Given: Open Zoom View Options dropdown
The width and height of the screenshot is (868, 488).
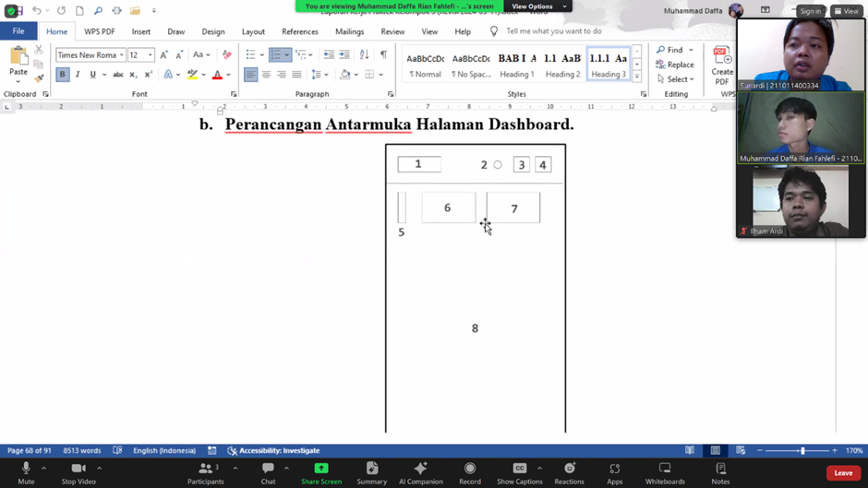Looking at the screenshot, I should tap(538, 6).
